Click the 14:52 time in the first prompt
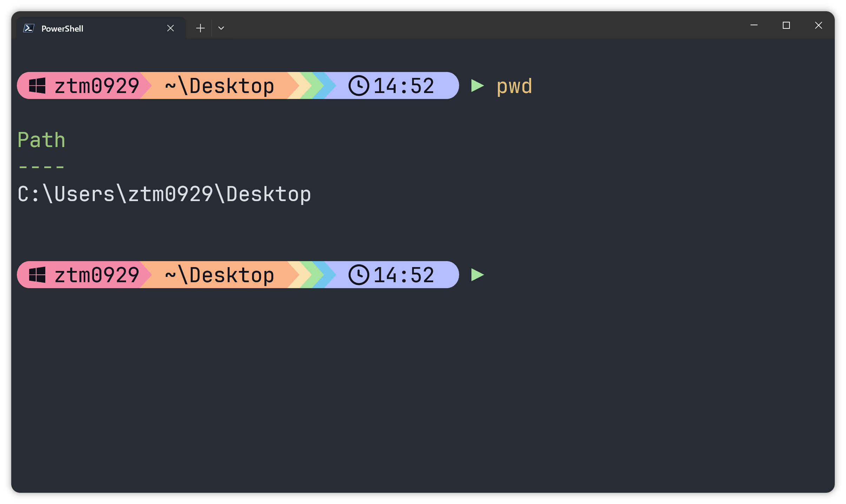Viewport: 846px width, 504px height. pos(404,86)
